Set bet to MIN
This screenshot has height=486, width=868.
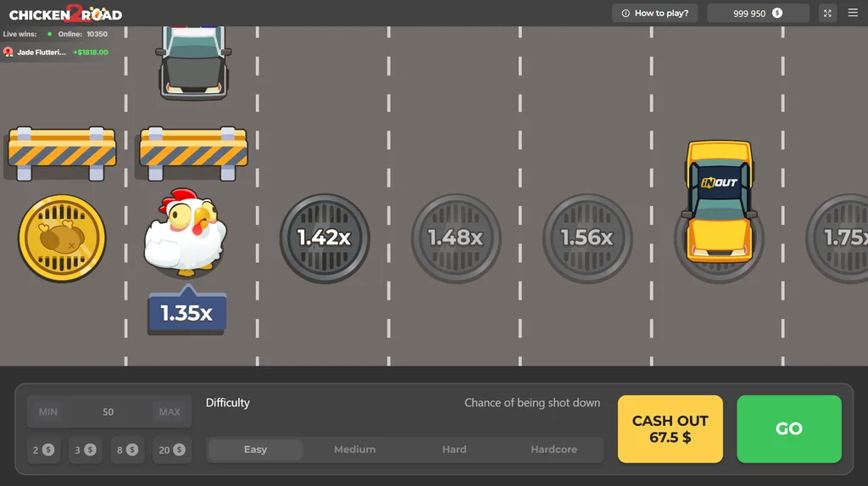point(47,411)
